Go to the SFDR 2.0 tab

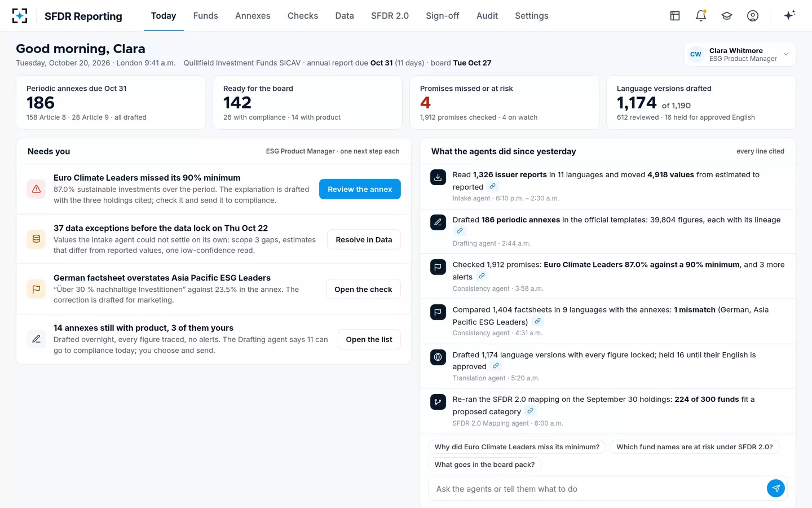coord(390,16)
